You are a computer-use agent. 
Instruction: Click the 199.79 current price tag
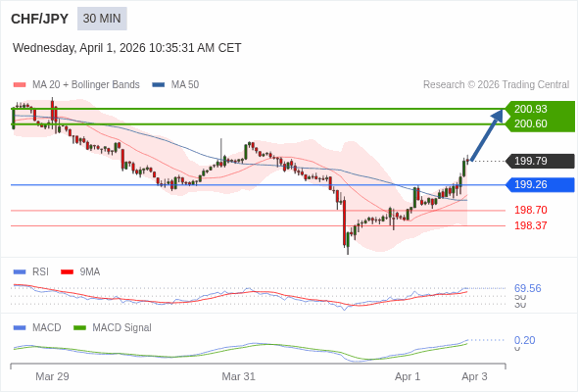coord(541,161)
